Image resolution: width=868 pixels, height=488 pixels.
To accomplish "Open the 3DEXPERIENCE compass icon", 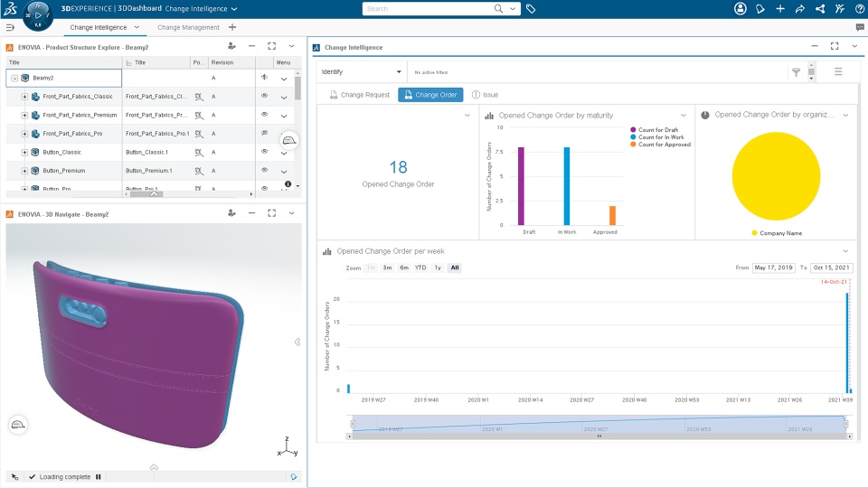I will [38, 15].
